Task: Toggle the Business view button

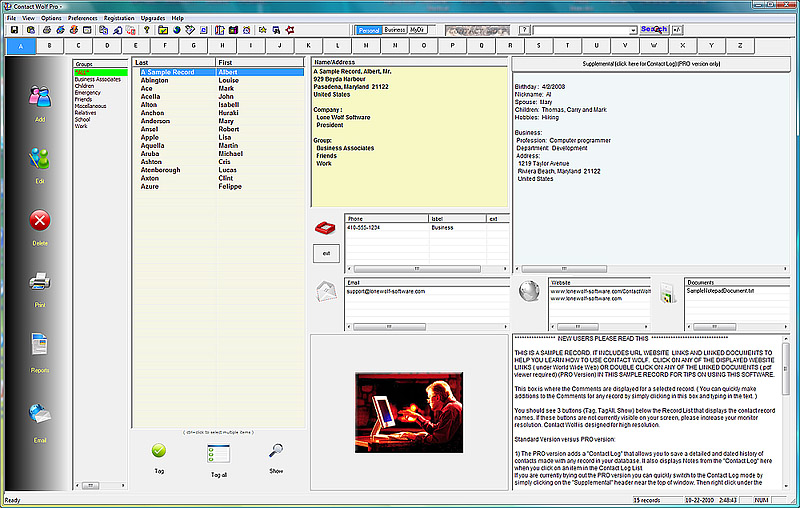Action: 394,30
